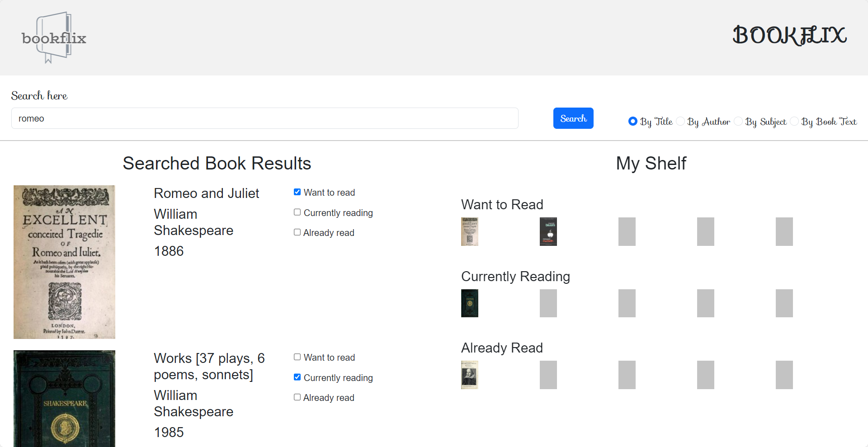Click Romeo and Juliet thumbnail in Want to Read shelf

tap(469, 231)
